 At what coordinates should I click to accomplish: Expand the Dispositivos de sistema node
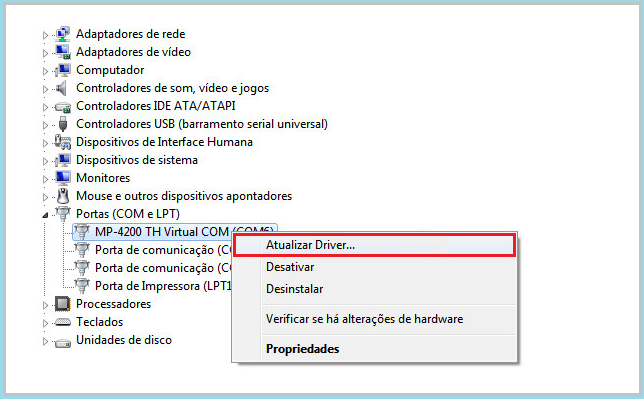click(45, 161)
